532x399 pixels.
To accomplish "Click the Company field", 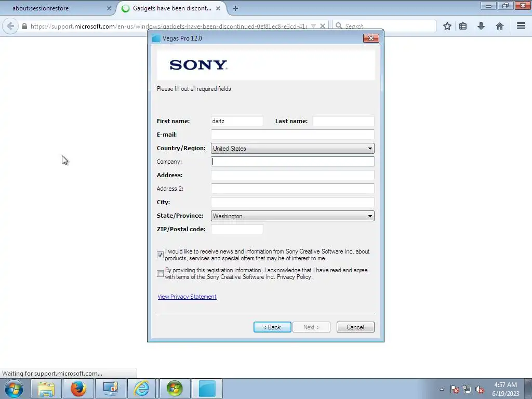I will point(292,162).
